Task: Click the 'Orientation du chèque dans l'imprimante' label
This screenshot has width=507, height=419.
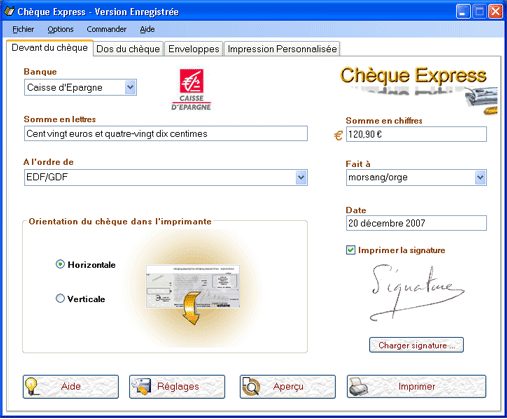Action: coord(120,222)
